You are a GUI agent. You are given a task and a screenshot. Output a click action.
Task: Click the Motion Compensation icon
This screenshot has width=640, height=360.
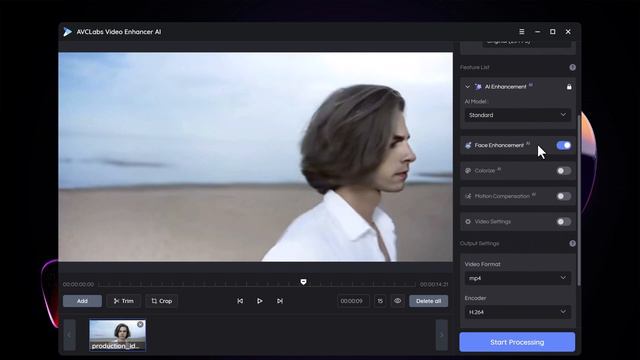468,196
